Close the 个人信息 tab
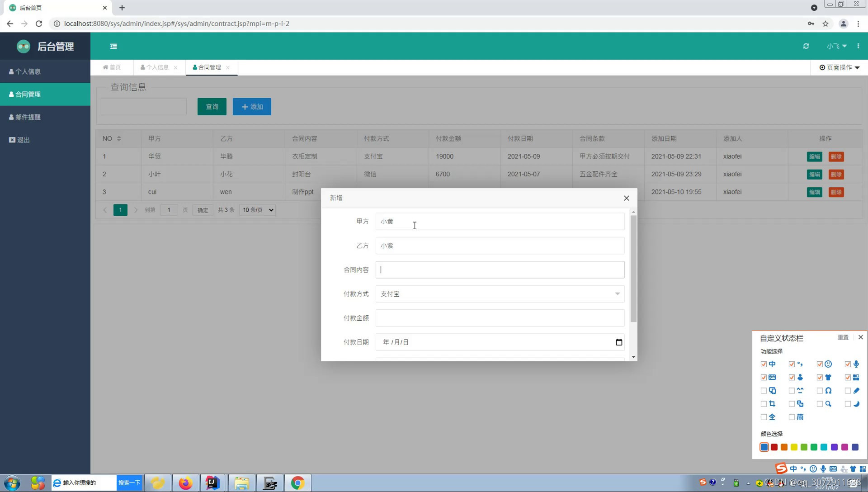Image resolution: width=868 pixels, height=492 pixels. (175, 67)
